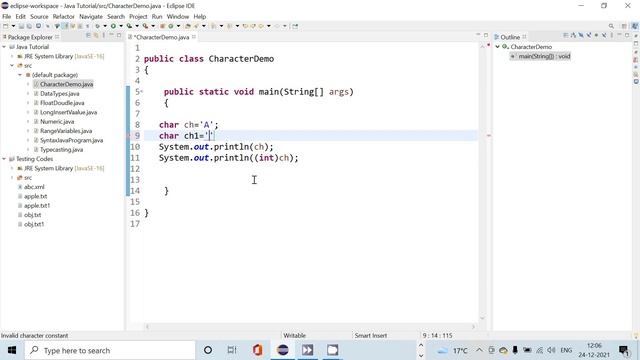The height and width of the screenshot is (360, 640).
Task: Open the Navigate menu
Action: pos(91,16)
